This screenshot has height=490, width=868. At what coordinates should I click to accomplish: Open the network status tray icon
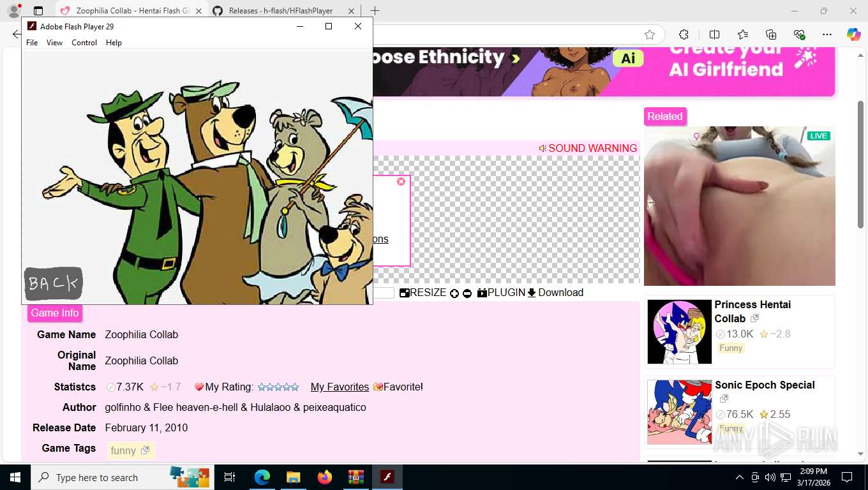(x=786, y=477)
